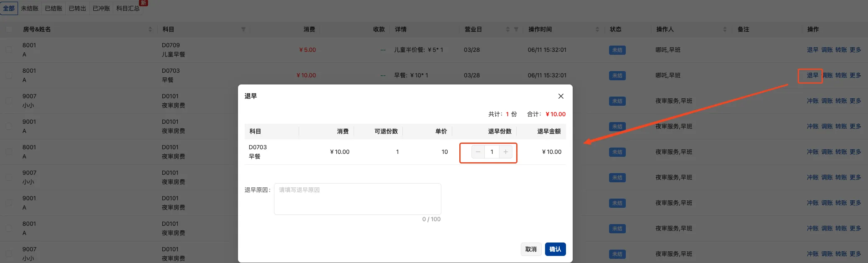
Task: Click 退早 link in D0703 早餐 row
Action: click(813, 75)
